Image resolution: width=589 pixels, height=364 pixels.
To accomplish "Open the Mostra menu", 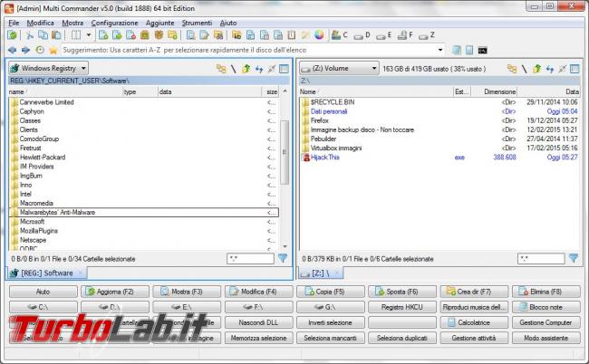I will [x=72, y=23].
